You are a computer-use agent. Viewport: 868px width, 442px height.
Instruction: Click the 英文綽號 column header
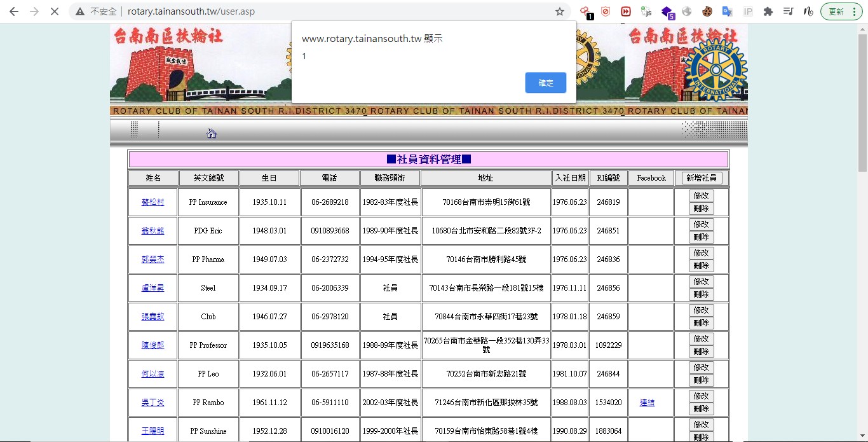208,178
